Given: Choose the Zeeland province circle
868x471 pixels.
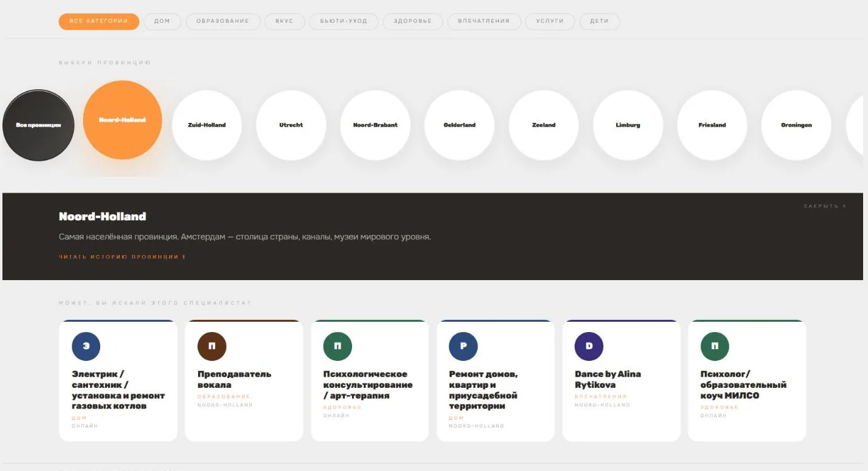Looking at the screenshot, I should point(544,125).
